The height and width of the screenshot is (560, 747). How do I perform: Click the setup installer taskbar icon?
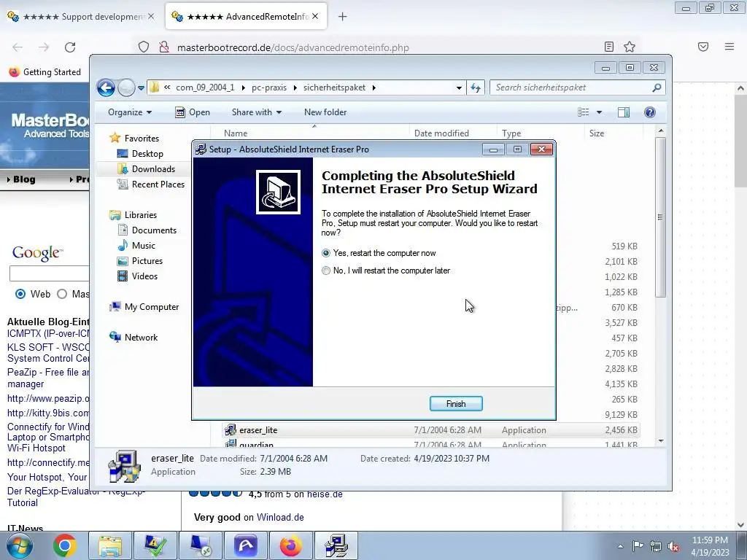pyautogui.click(x=336, y=545)
